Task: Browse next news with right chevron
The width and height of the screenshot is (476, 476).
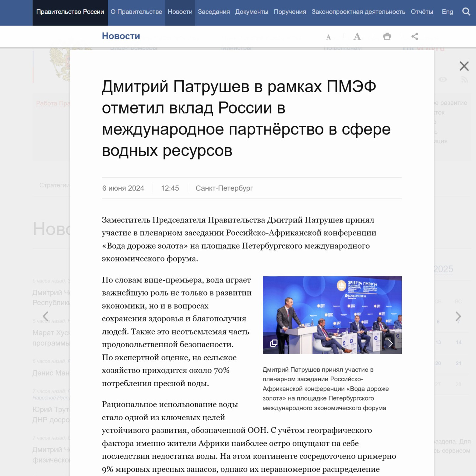Action: pyautogui.click(x=459, y=317)
